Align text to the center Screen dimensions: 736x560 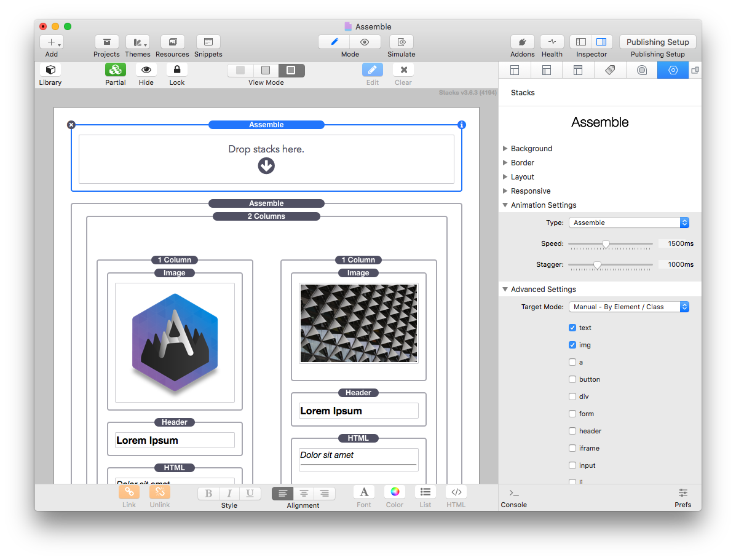(304, 494)
